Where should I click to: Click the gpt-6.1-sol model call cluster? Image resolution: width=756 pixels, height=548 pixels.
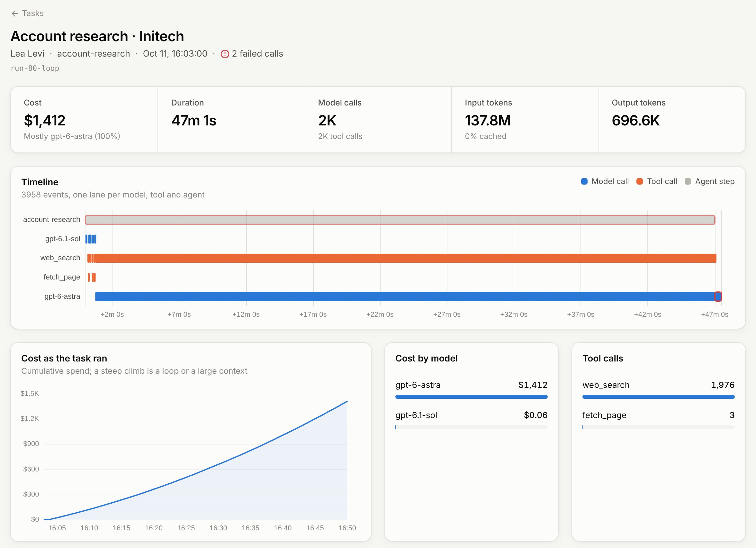point(91,239)
